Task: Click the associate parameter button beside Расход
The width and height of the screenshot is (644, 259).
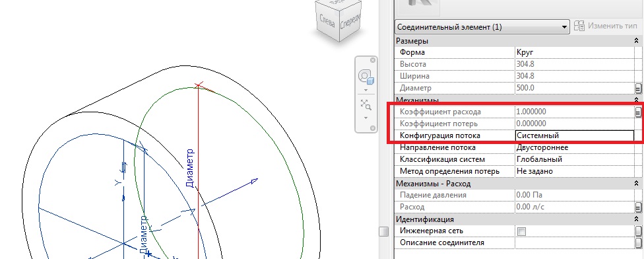Action: point(638,207)
